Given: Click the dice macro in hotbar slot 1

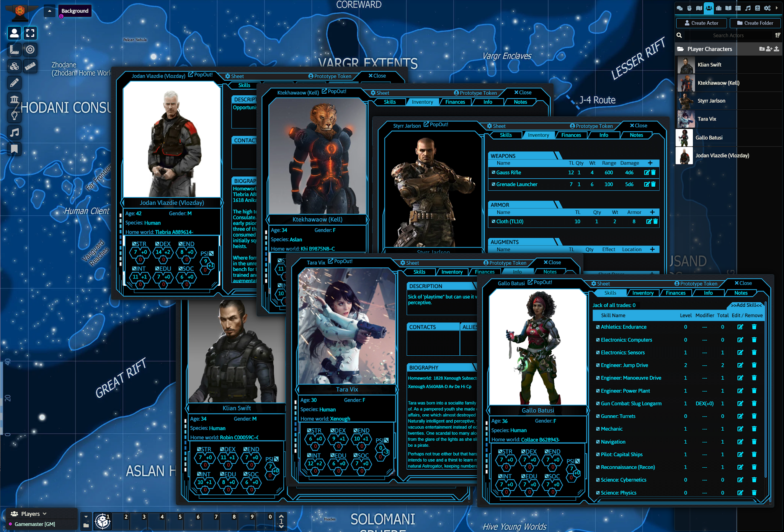Looking at the screenshot, I should pyautogui.click(x=103, y=521).
